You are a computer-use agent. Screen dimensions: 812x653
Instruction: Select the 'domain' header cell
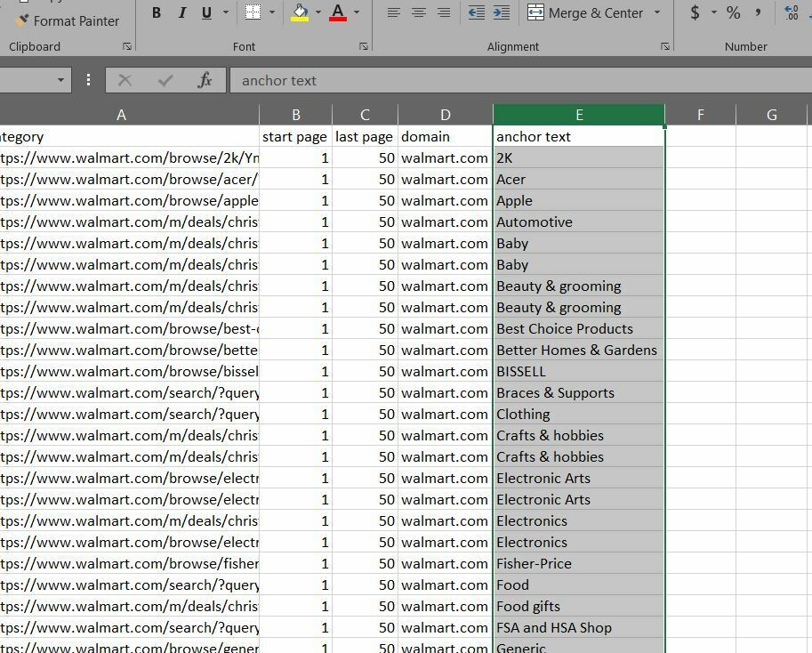(446, 137)
